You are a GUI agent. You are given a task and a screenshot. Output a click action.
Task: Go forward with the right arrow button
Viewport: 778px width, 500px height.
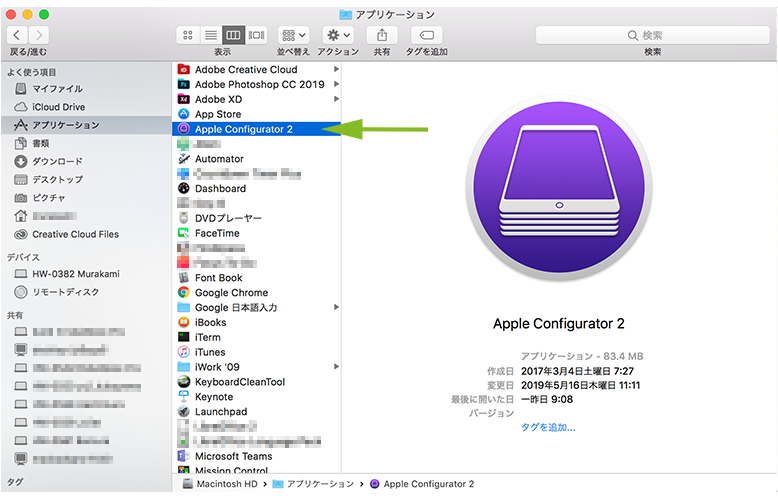click(39, 35)
